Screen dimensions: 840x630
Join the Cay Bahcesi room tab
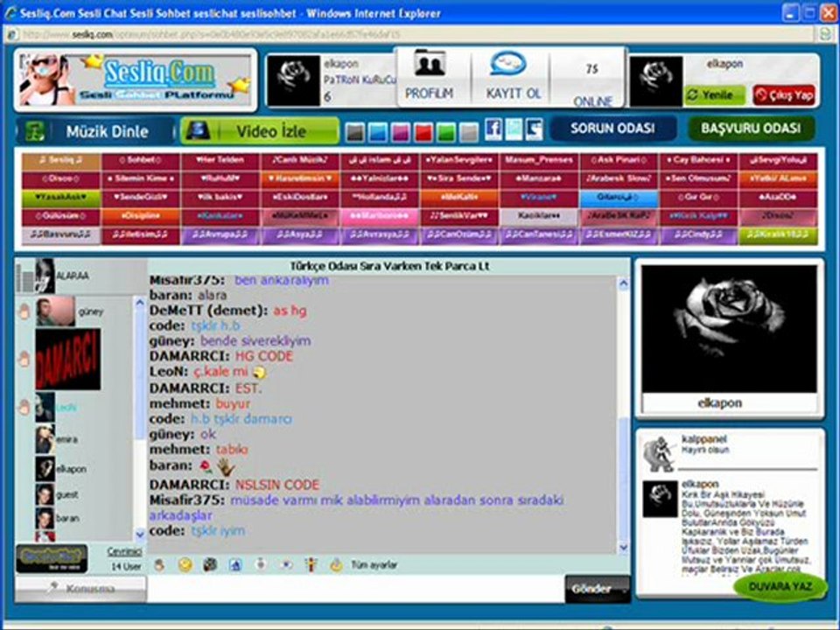tap(698, 161)
